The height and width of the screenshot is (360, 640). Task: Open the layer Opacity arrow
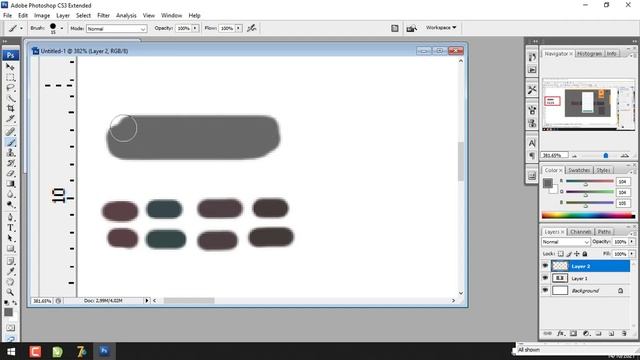click(632, 242)
